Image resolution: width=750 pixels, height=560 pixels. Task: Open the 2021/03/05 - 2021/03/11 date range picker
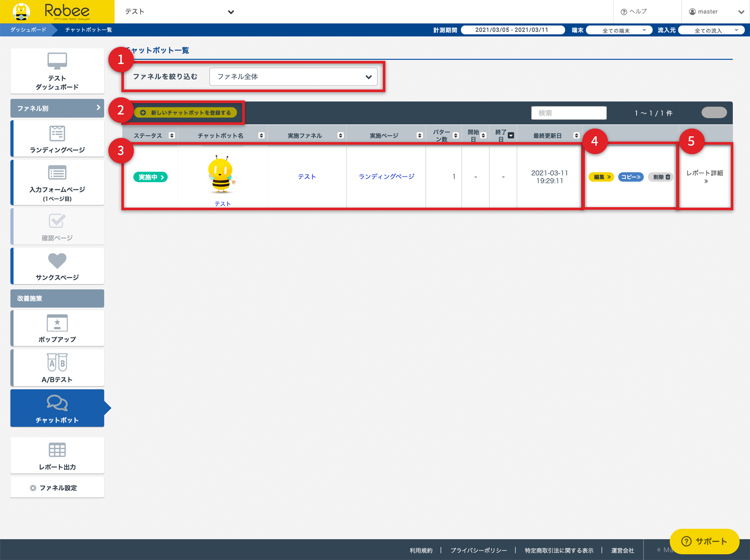(512, 30)
